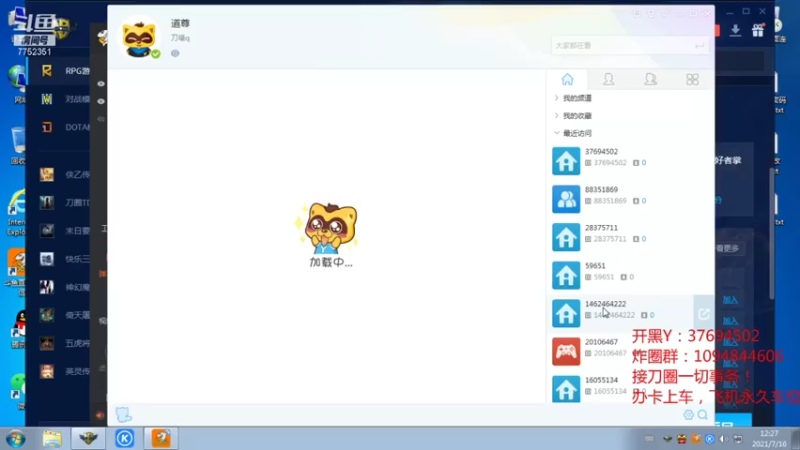This screenshot has width=800, height=450.
Task: Select channel name text 28375711
Action: (x=601, y=228)
